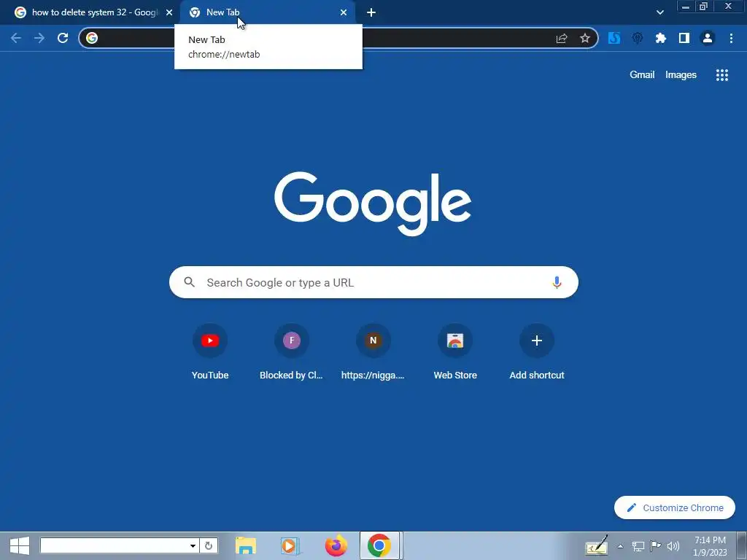747x560 pixels.
Task: Go back using the back arrow
Action: [16, 38]
